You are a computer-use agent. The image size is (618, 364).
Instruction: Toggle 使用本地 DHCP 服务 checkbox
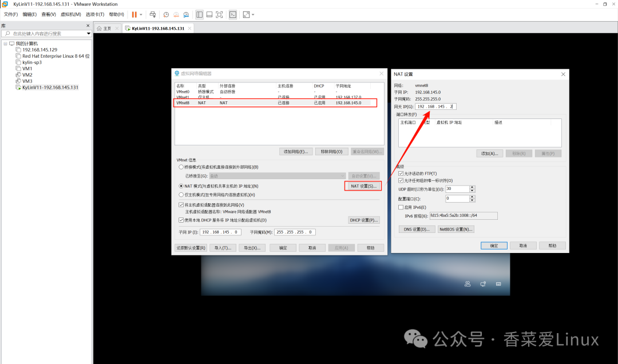click(x=181, y=220)
